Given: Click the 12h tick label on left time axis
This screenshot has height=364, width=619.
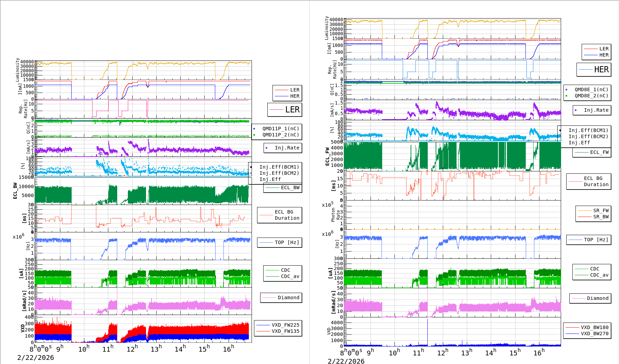Looking at the screenshot, I should 132,349.
